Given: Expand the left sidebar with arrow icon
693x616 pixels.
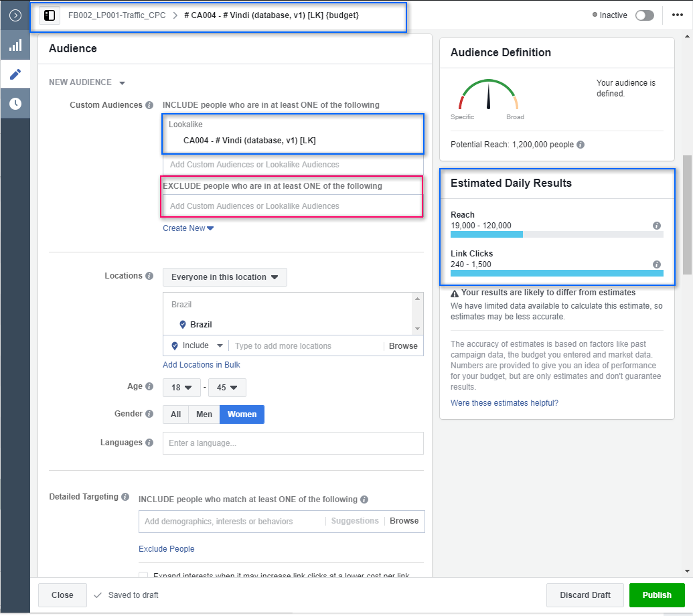Looking at the screenshot, I should (15, 15).
